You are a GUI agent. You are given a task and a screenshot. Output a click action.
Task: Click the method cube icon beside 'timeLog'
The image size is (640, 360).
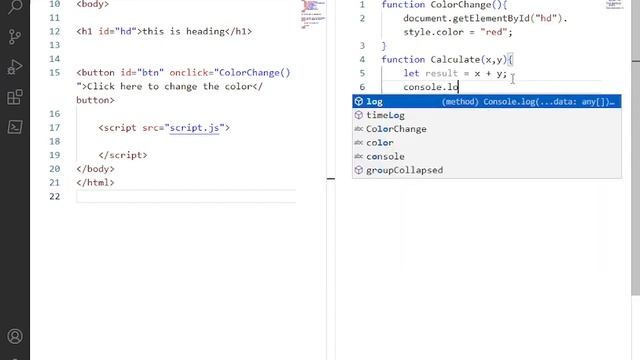pyautogui.click(x=359, y=115)
